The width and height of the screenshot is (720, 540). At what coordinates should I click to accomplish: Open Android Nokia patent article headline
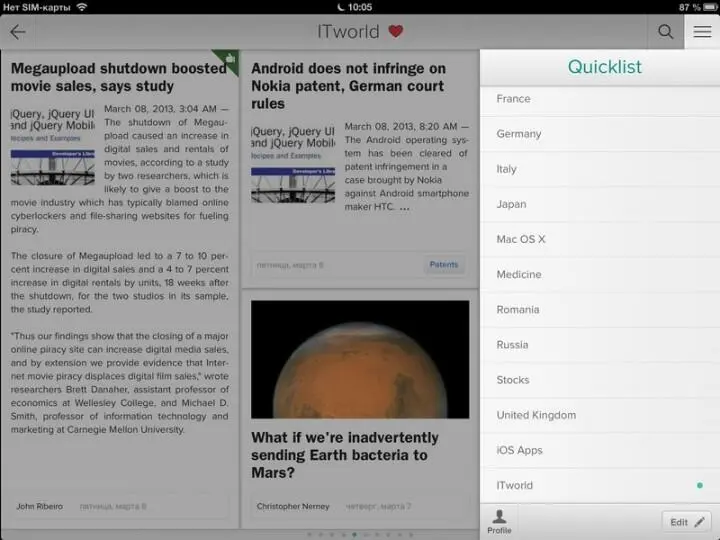pyautogui.click(x=348, y=86)
